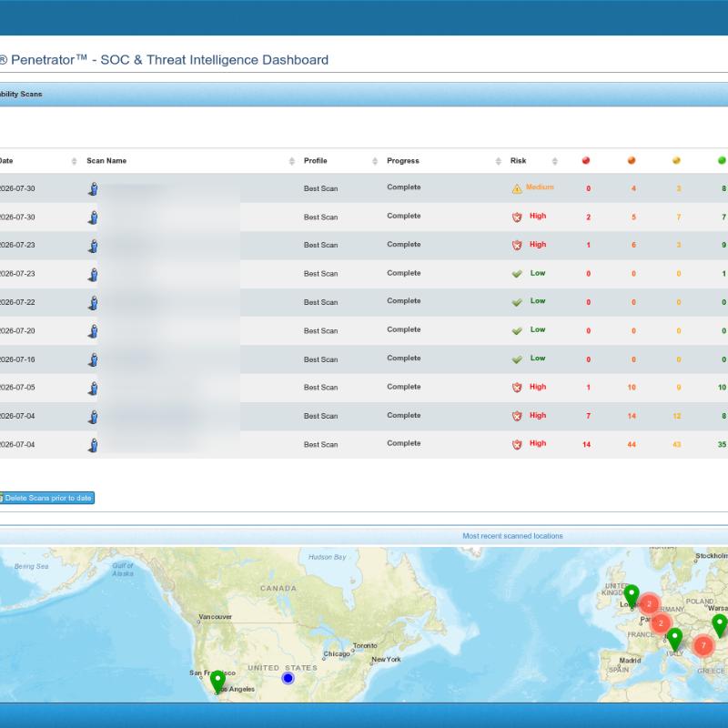728x728 pixels.
Task: Click the Delete Scans prior to date button
Action: 47,498
